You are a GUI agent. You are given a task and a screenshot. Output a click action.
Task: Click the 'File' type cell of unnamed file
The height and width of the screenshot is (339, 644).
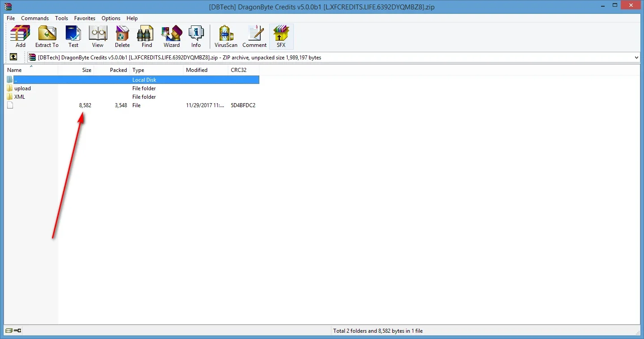[136, 105]
